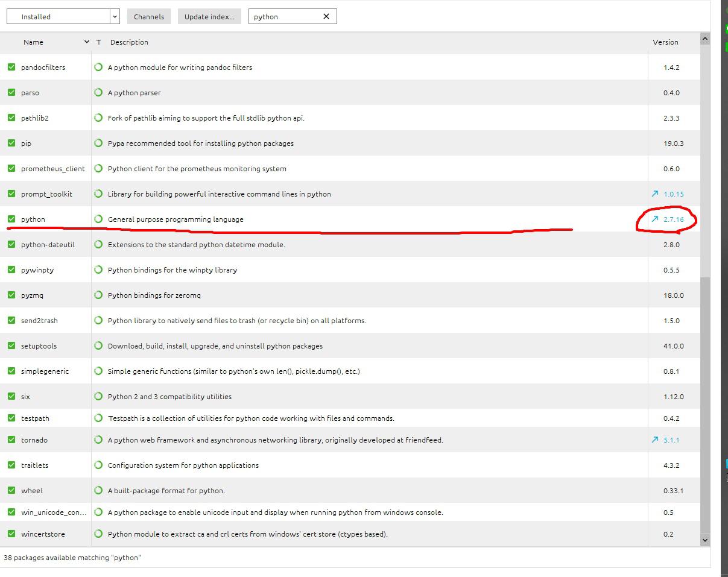Sort by the Name column header

(x=33, y=42)
